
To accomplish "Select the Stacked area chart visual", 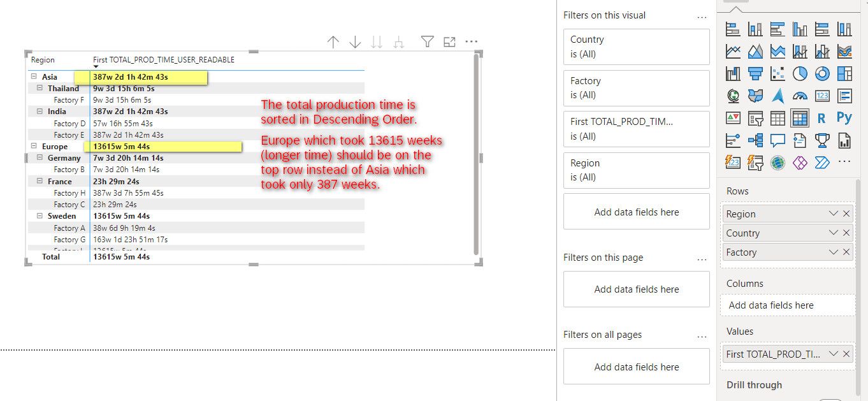I will point(778,51).
